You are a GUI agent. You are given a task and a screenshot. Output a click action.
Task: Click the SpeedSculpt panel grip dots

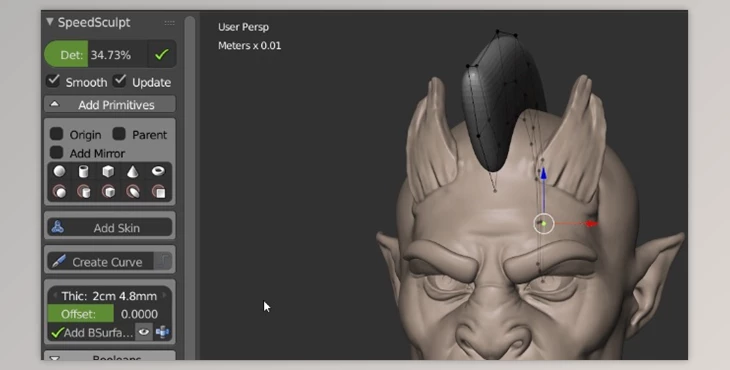[x=169, y=22]
